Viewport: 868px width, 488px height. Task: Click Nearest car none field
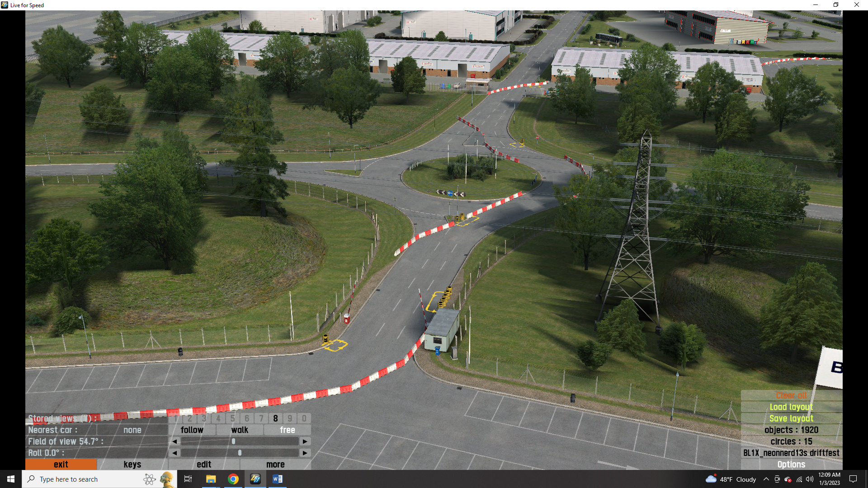point(132,430)
